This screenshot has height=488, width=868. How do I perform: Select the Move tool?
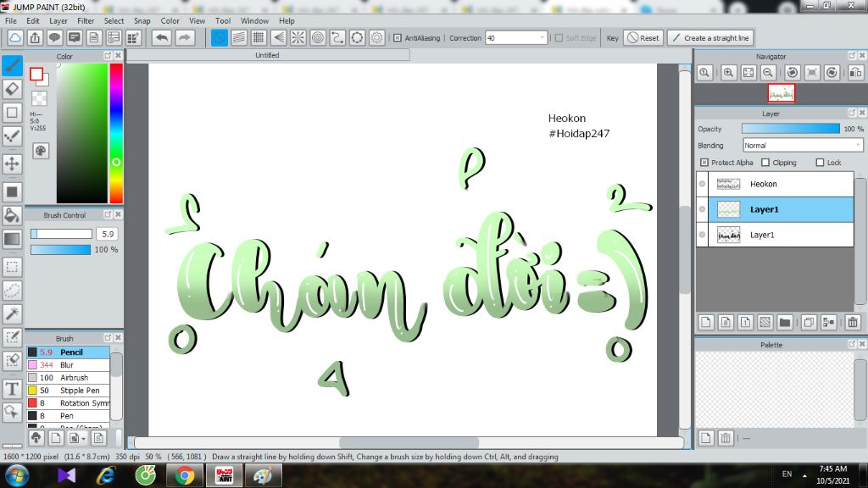tap(12, 164)
